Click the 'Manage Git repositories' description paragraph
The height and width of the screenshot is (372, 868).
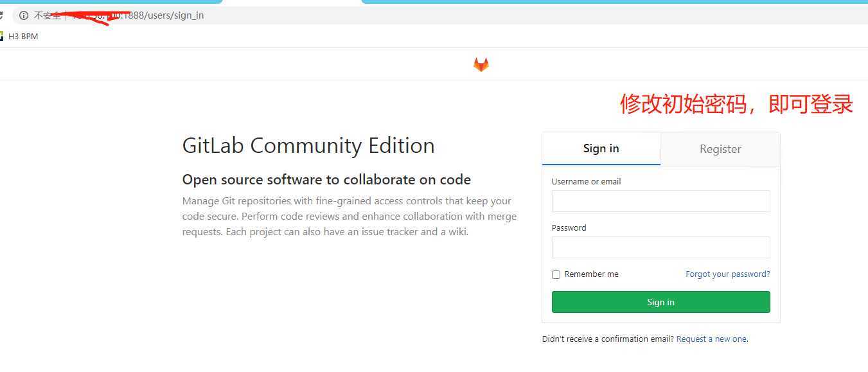(x=350, y=217)
